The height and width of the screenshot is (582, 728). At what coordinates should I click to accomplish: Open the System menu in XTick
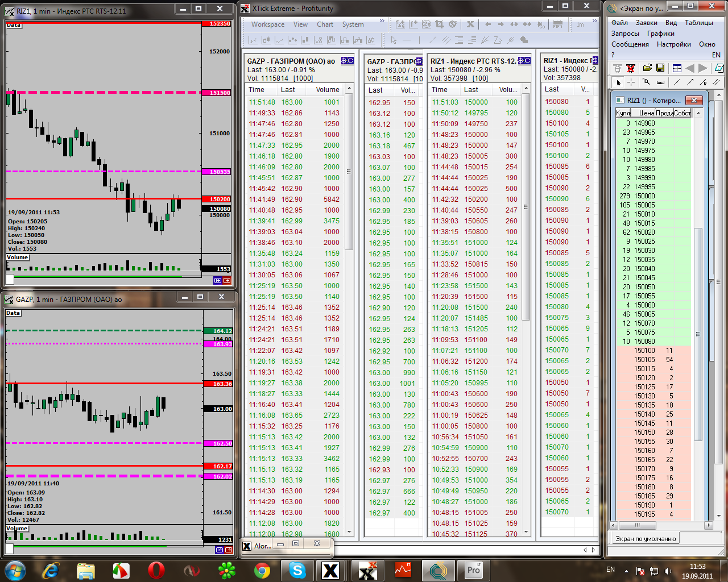[353, 24]
